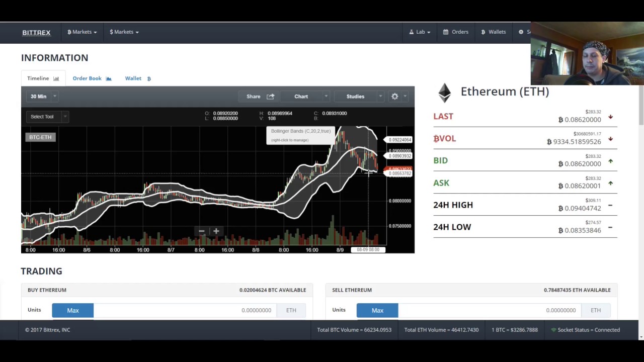Click 0.78487435 ETH AVAILABLE text
This screenshot has width=644, height=362.
pyautogui.click(x=577, y=290)
